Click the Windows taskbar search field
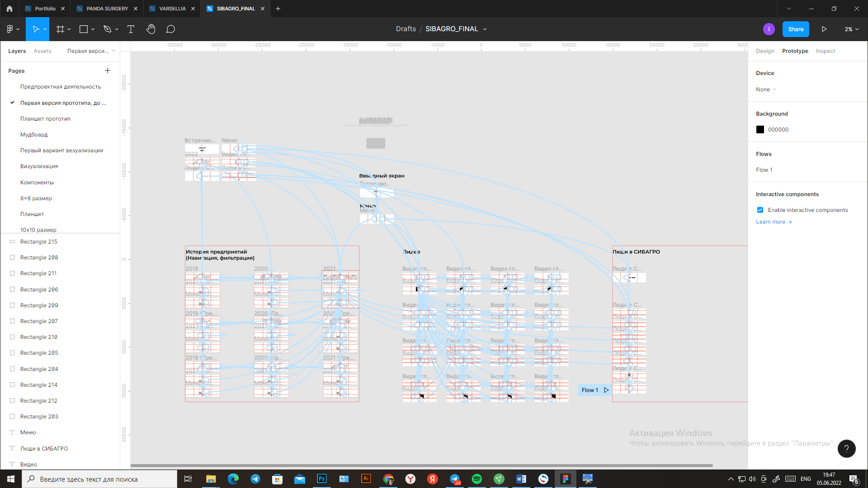 click(x=99, y=479)
